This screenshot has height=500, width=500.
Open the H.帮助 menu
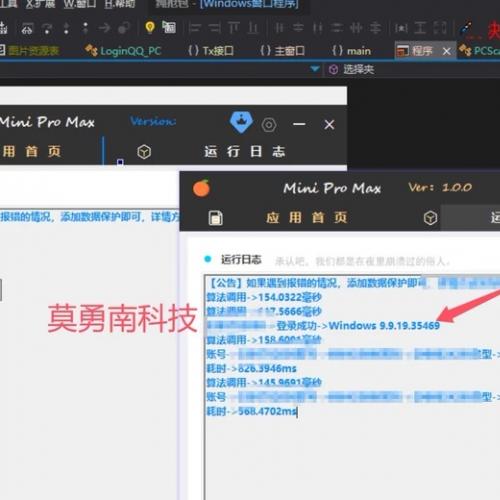[120, 4]
